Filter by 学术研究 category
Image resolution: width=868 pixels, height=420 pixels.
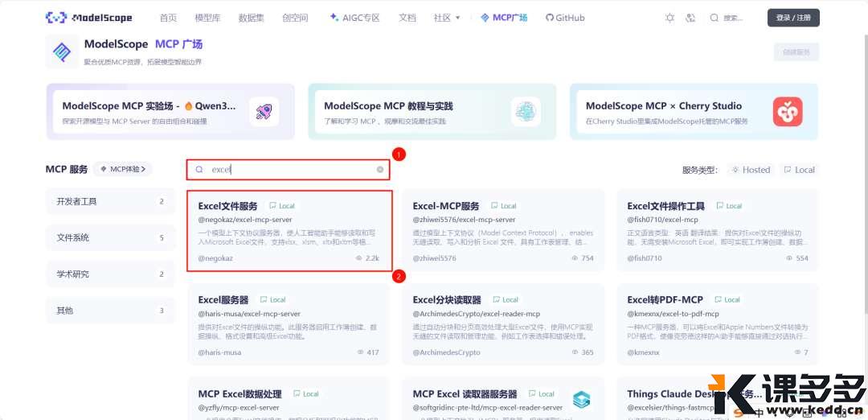pos(111,274)
